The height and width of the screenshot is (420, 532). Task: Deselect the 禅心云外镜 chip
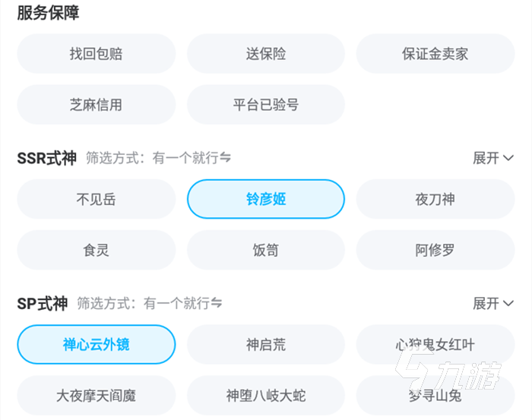coord(96,345)
